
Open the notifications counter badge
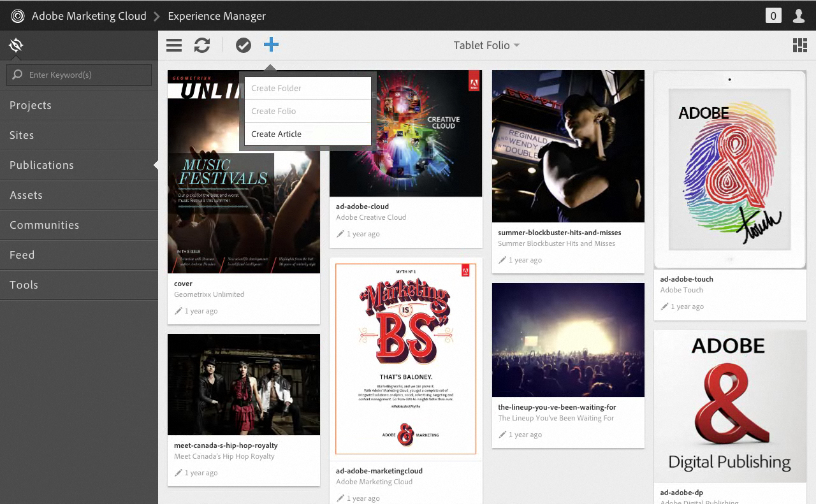[x=773, y=16]
